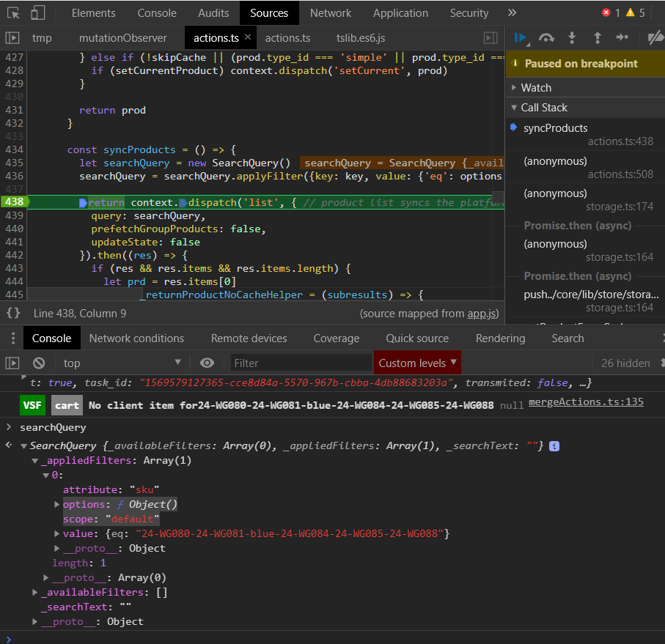Step out of current function

coord(597,38)
